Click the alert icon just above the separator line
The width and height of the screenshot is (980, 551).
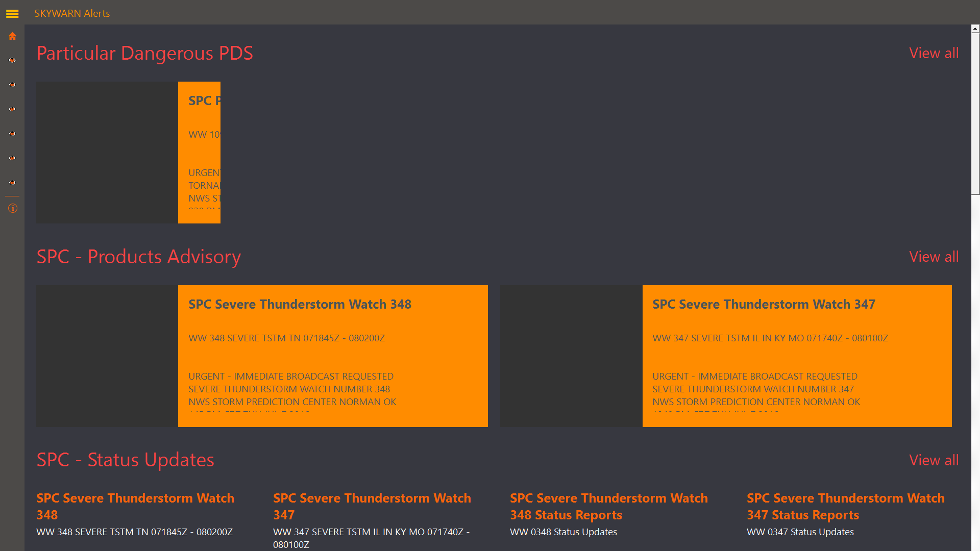click(x=12, y=182)
